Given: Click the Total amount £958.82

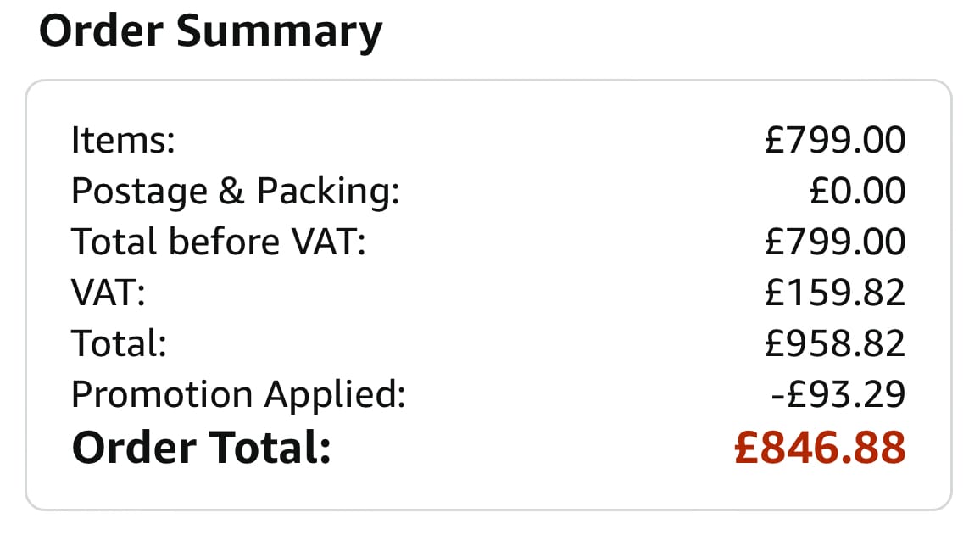Looking at the screenshot, I should click(835, 343).
